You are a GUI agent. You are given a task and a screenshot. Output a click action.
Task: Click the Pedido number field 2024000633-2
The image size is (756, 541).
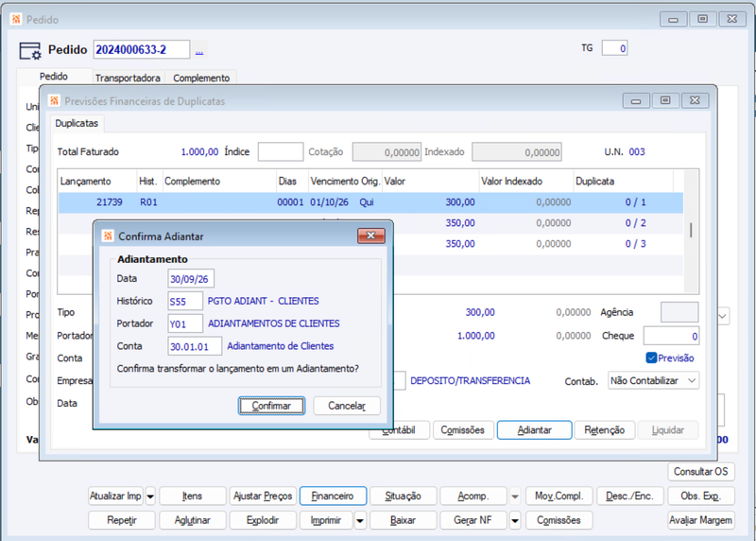pyautogui.click(x=142, y=50)
